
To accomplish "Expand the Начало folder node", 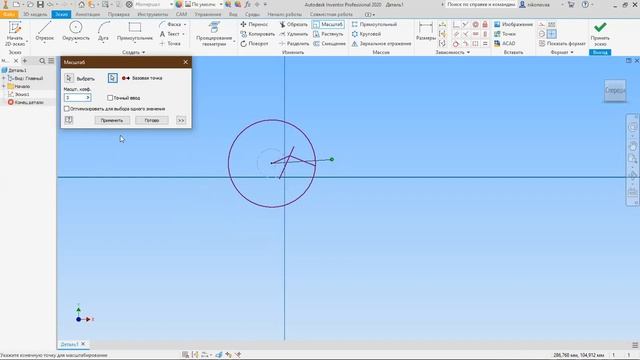I will [x=4, y=86].
